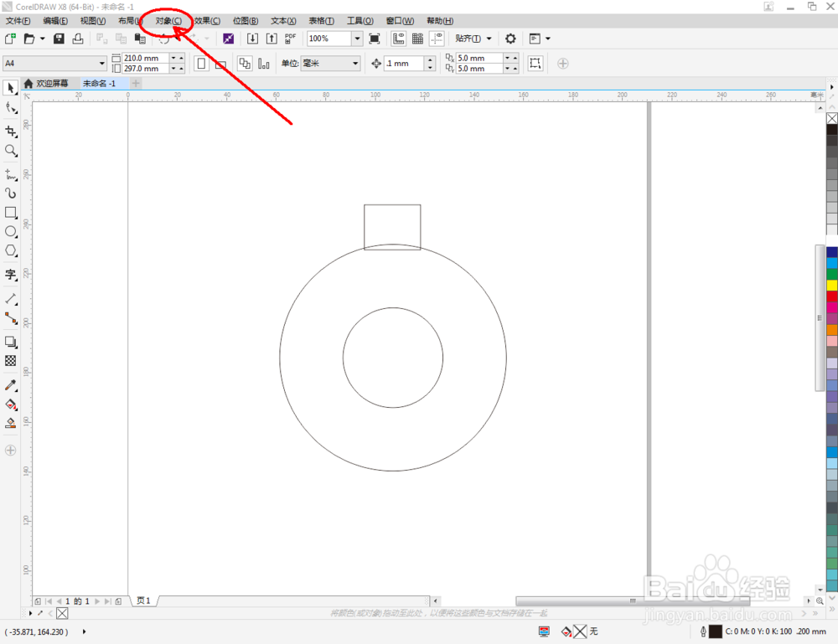The width and height of the screenshot is (838, 644).
Task: Go to next page arrow
Action: tap(97, 601)
